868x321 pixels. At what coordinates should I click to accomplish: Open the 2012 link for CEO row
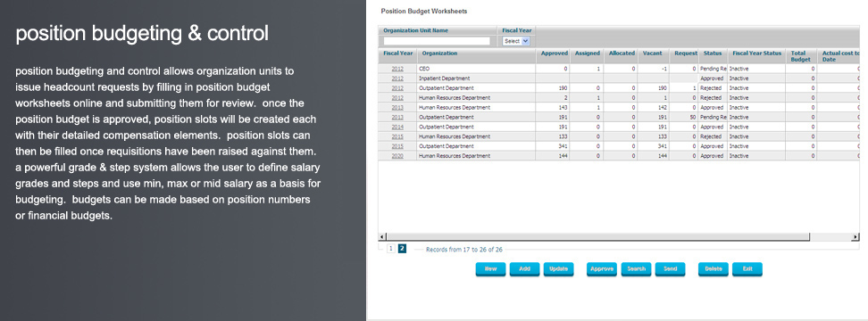tap(397, 69)
